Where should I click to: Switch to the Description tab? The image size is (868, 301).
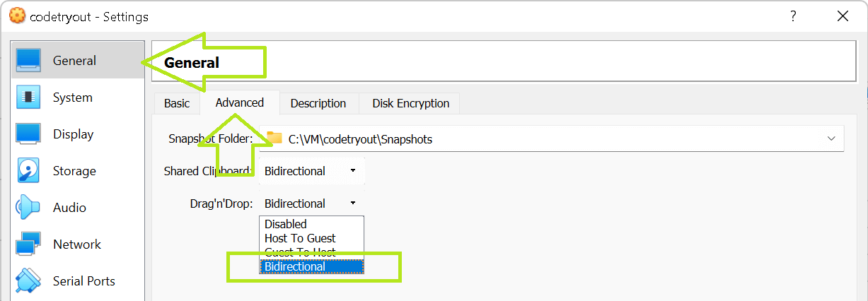[318, 103]
